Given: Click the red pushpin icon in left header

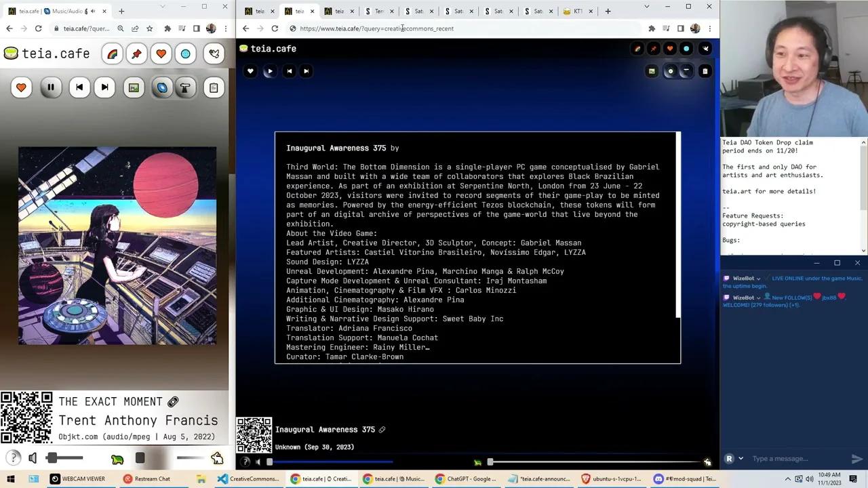Looking at the screenshot, I should pyautogui.click(x=136, y=54).
